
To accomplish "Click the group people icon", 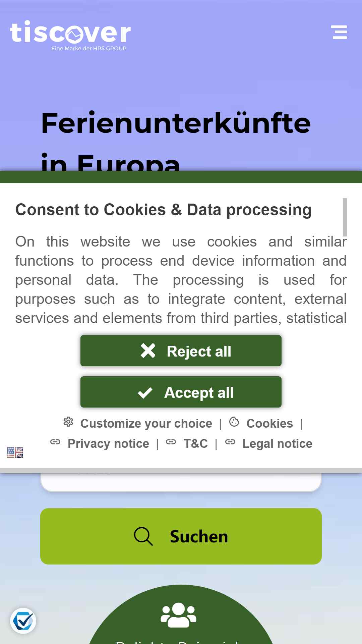I will coord(179,615).
